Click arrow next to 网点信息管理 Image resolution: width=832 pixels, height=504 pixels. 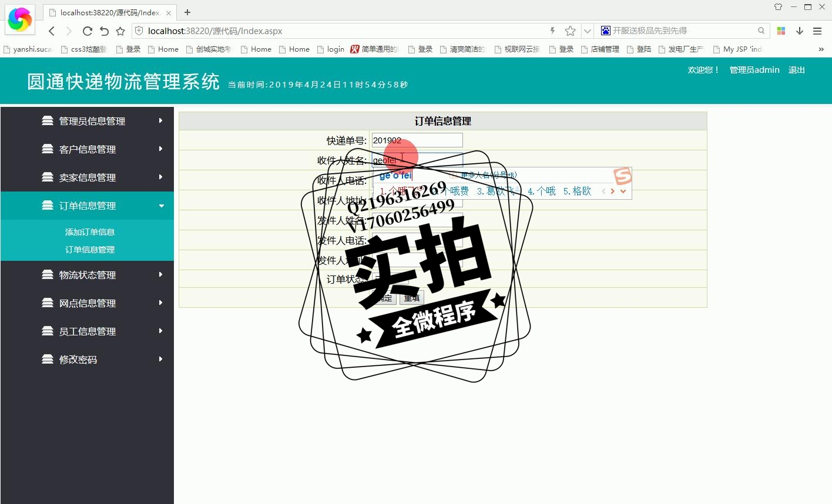[x=160, y=303]
